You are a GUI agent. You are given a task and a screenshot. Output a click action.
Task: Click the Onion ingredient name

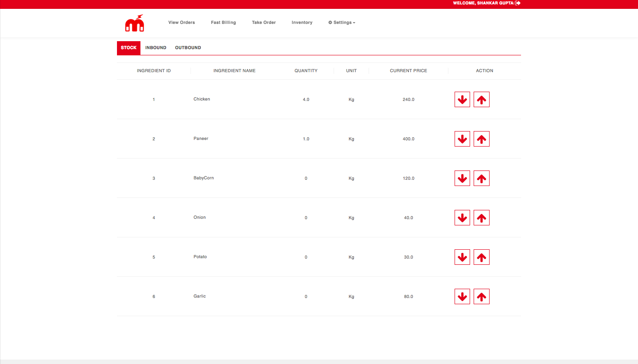click(200, 217)
